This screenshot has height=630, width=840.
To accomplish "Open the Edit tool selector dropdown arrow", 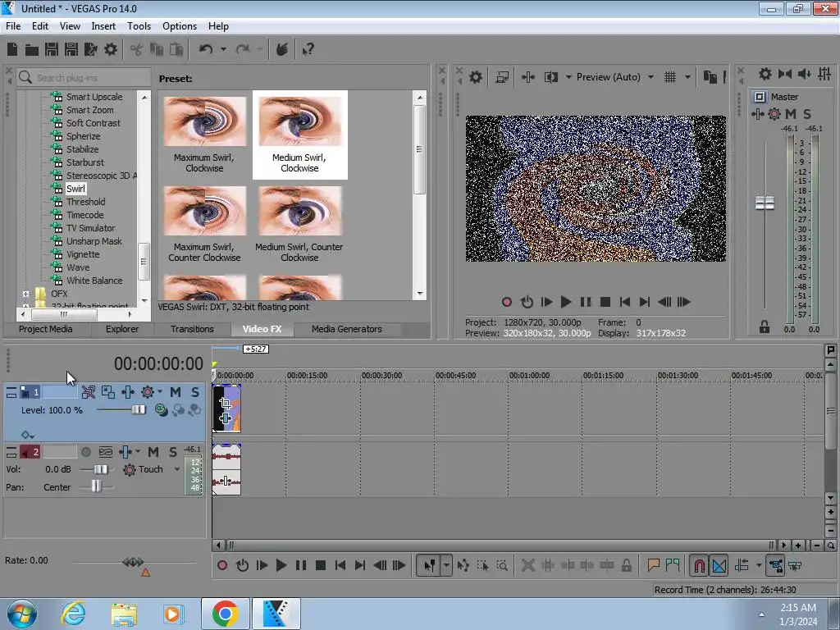I will [446, 565].
